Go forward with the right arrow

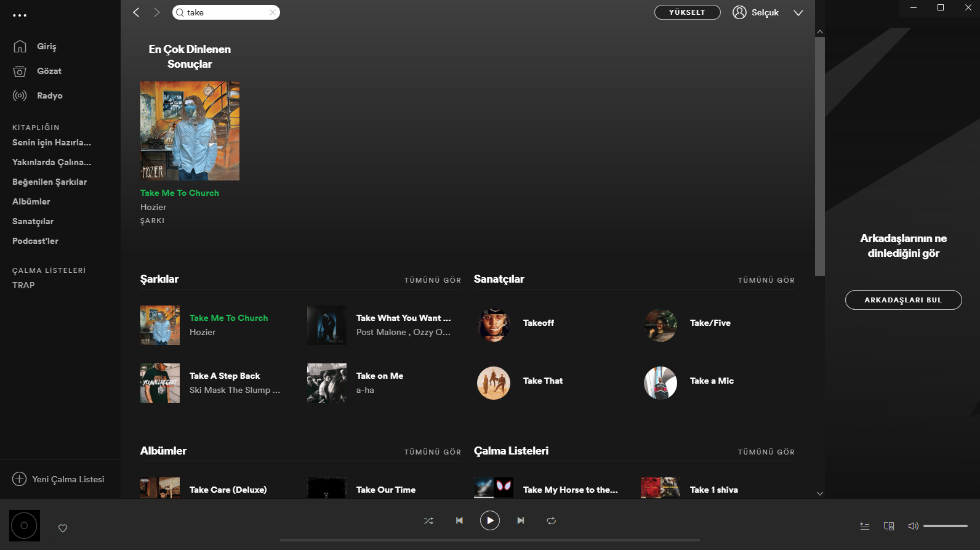156,12
